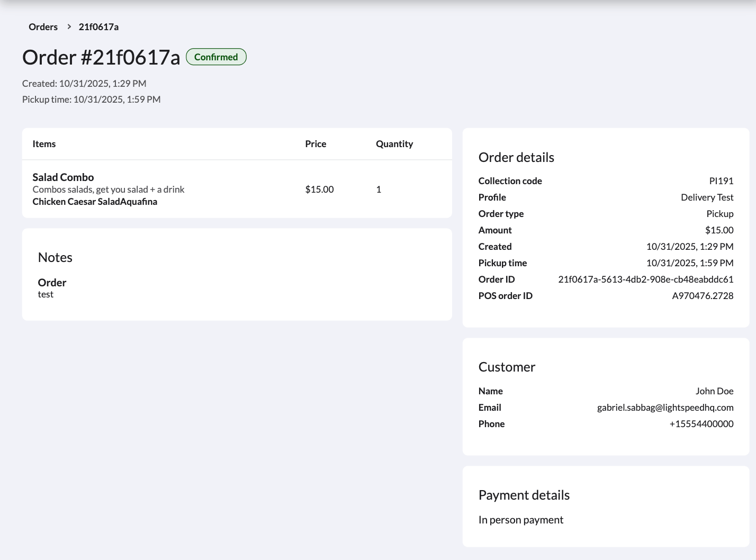Click the Chicken Caesar SaladAquafina modifier text
This screenshot has height=560, width=756.
(x=95, y=202)
